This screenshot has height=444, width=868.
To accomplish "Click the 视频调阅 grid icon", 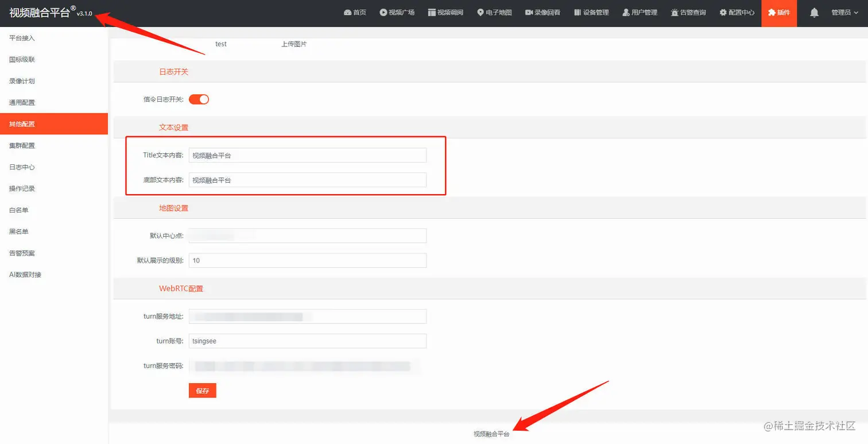I will click(432, 13).
